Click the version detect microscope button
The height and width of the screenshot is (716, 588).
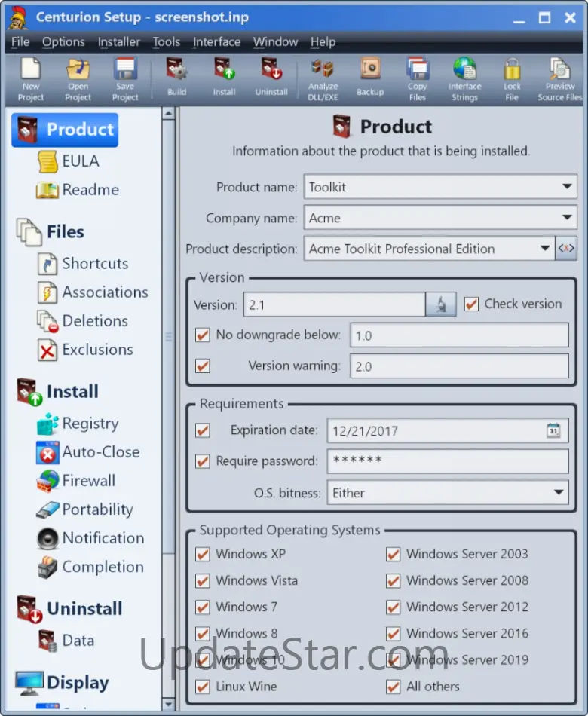[441, 304]
